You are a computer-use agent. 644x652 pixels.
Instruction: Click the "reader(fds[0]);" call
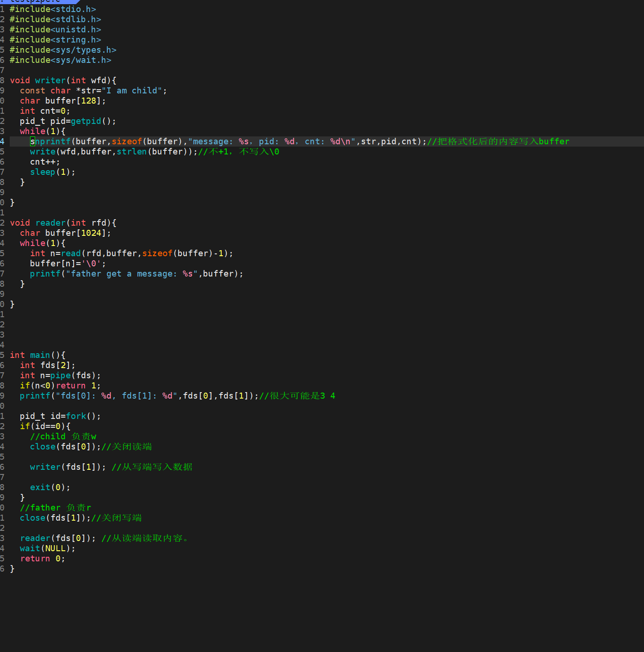[x=58, y=538]
